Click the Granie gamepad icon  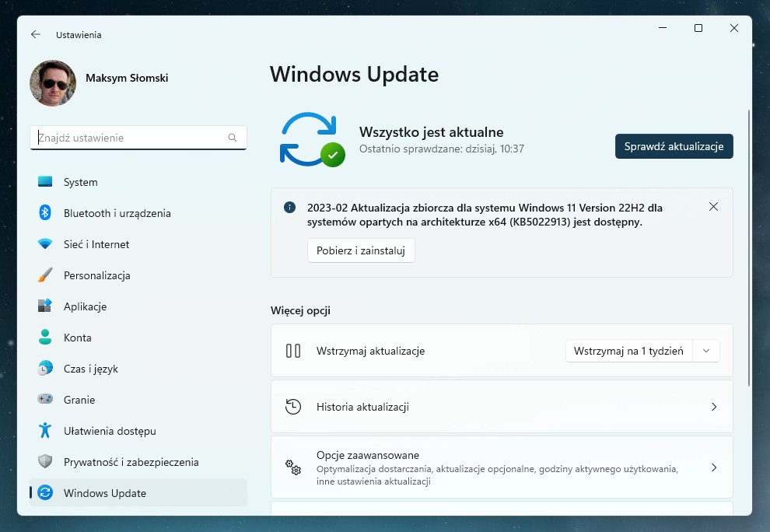point(47,400)
